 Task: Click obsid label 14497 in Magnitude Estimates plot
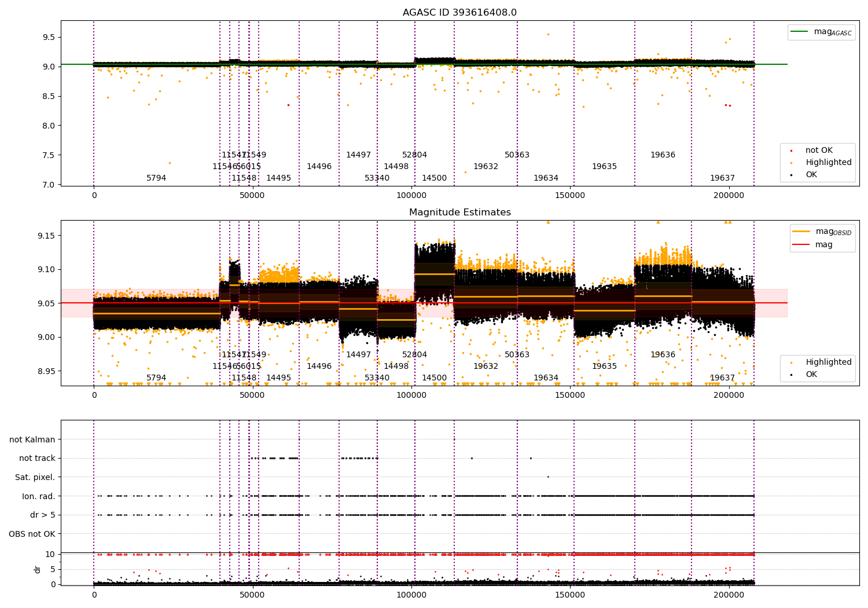tap(359, 355)
